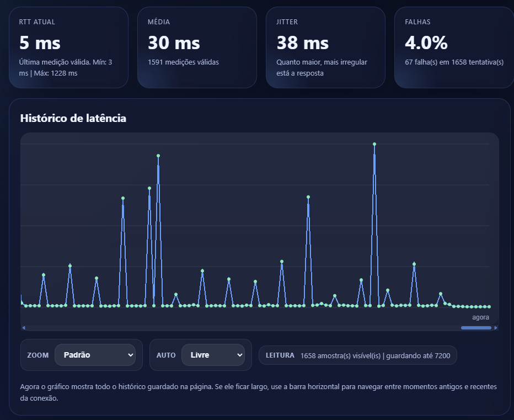Select the MÉDIA stat card

(x=197, y=47)
